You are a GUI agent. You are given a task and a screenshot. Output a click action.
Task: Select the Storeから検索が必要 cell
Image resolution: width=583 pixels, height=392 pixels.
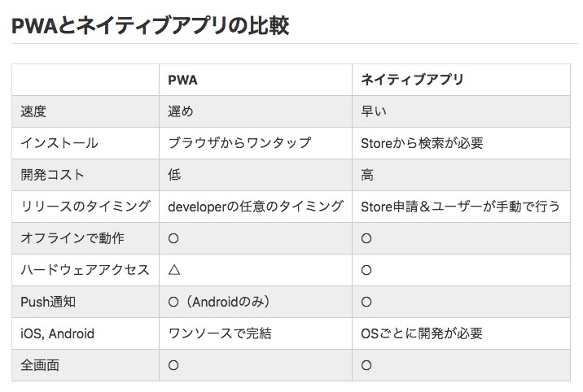pos(422,143)
